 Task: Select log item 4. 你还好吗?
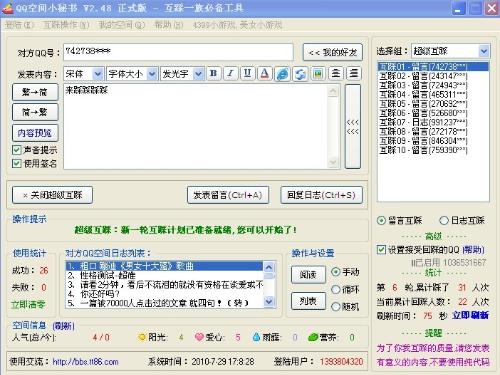click(x=165, y=294)
